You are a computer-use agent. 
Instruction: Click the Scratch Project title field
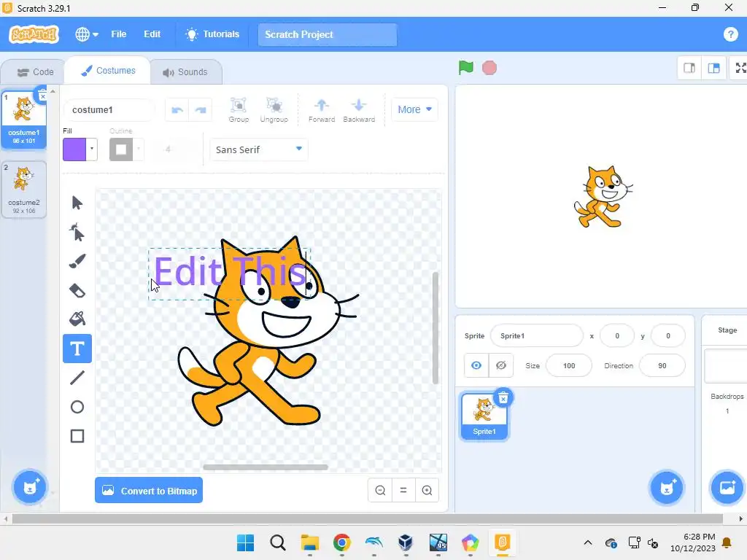[328, 34]
